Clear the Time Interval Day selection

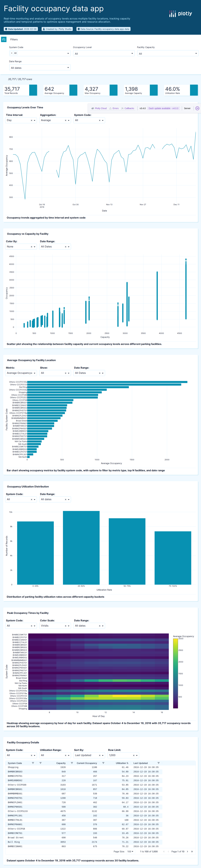(31, 120)
